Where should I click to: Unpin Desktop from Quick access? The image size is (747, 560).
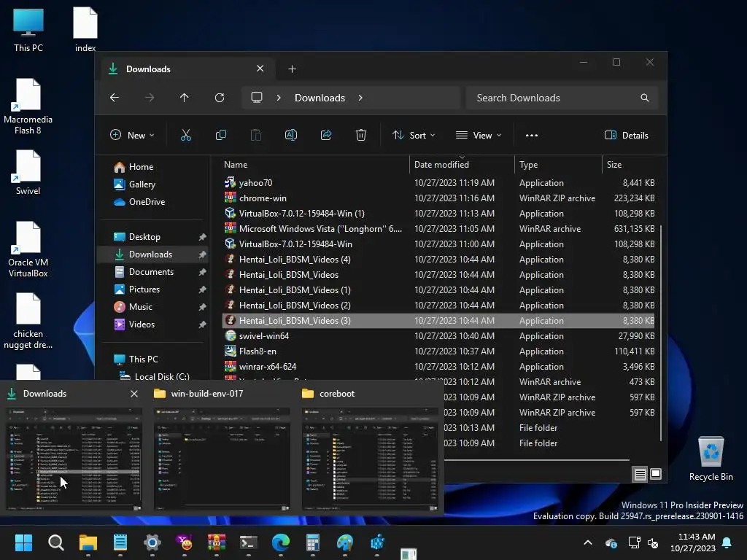tap(203, 237)
